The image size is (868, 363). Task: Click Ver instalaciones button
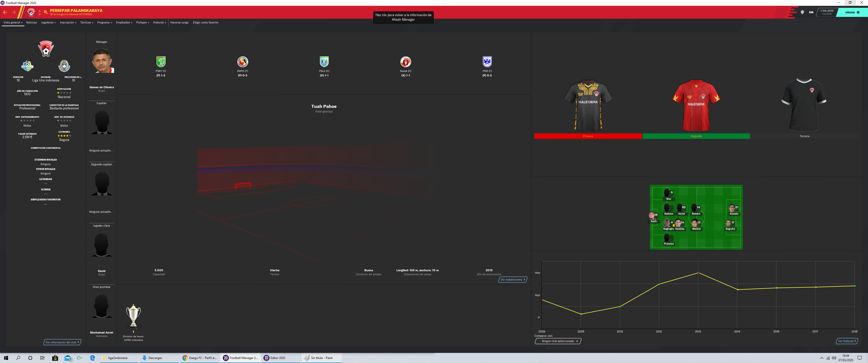pos(512,280)
